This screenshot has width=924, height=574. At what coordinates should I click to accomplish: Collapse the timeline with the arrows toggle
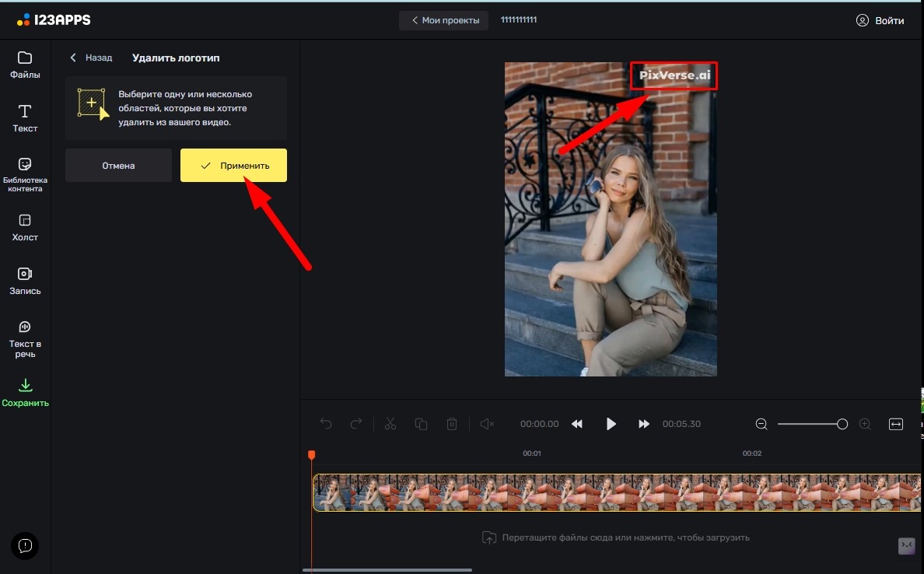(907, 546)
